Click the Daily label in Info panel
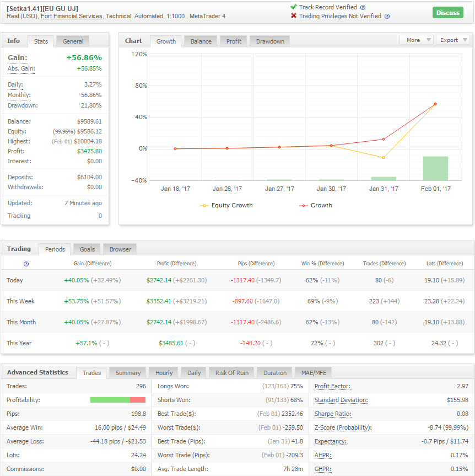 coord(15,84)
